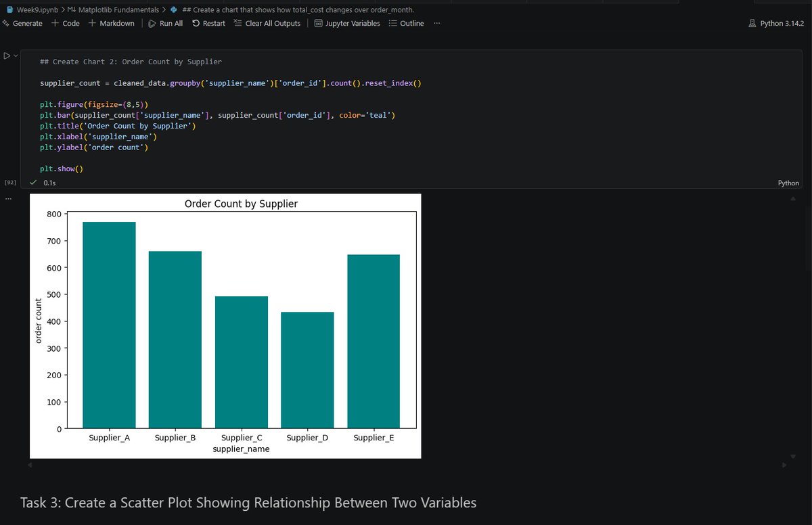Viewport: 812px width, 525px height.
Task: Select the Python 3.14.2 kernel picker
Action: (x=775, y=23)
